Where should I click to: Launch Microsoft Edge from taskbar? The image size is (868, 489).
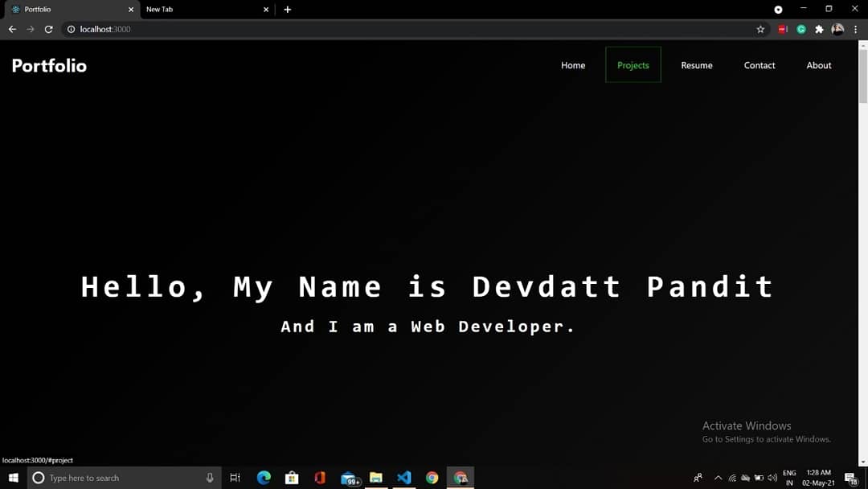264,478
